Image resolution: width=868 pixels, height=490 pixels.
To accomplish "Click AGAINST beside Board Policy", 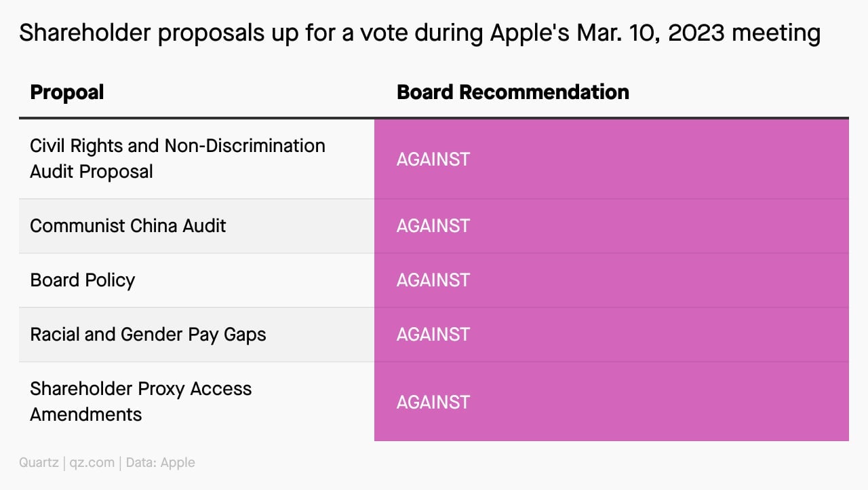I will 433,280.
